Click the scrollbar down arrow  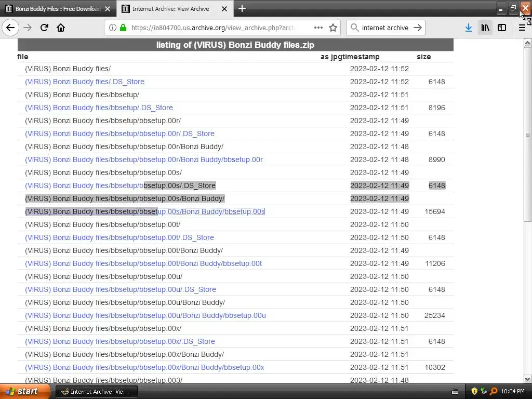point(528,379)
